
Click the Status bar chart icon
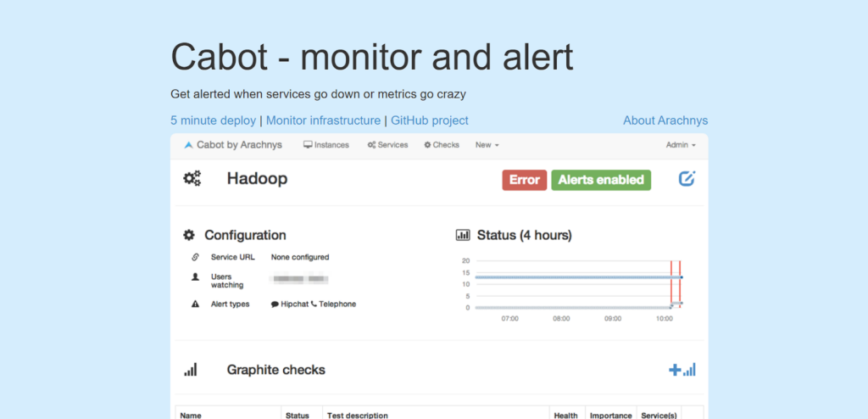pyautogui.click(x=463, y=235)
